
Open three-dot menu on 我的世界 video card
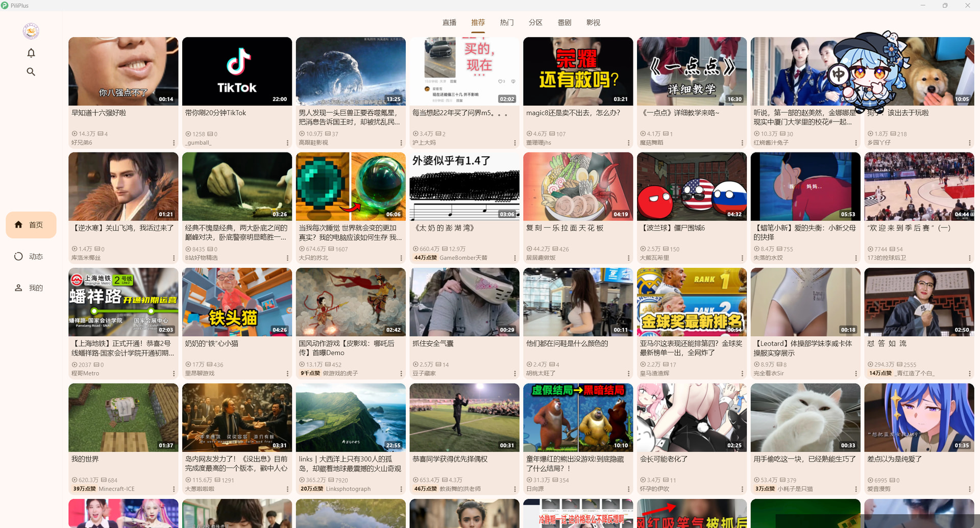pos(174,489)
